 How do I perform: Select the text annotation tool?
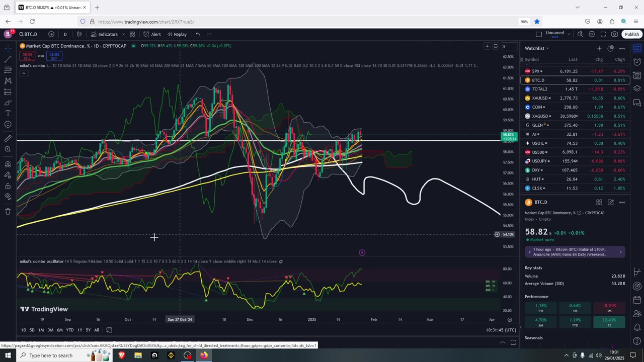8,114
